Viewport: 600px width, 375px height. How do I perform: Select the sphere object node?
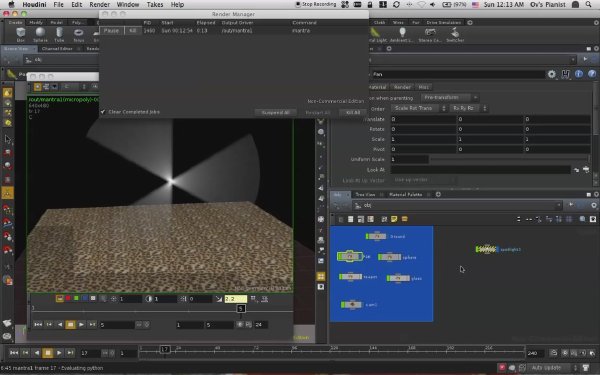click(x=389, y=257)
